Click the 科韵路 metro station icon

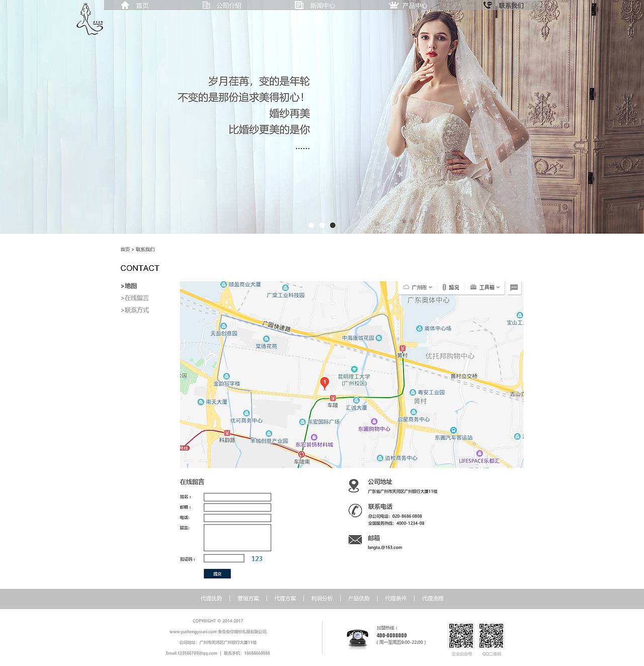[x=227, y=433]
